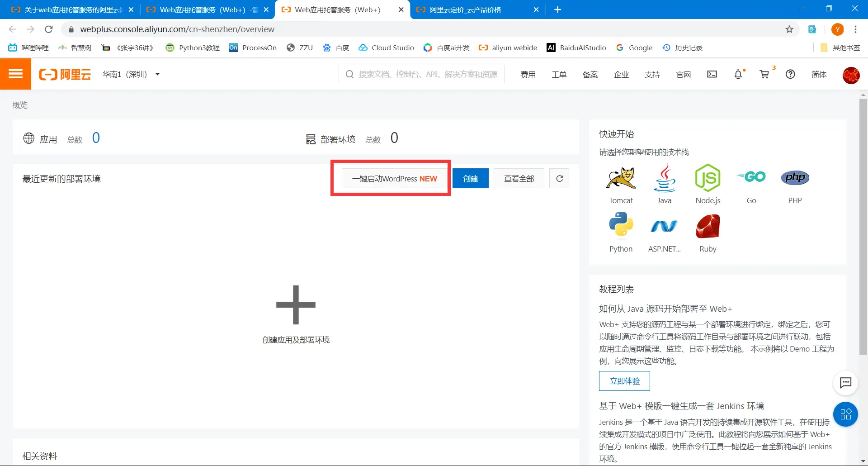
Task: Select the Python tech stack icon
Action: point(621,225)
